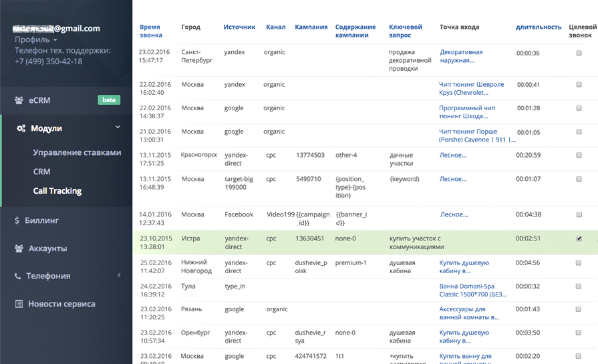
Task: Toggle target call checkbox for Facebook call
Action: tap(579, 214)
